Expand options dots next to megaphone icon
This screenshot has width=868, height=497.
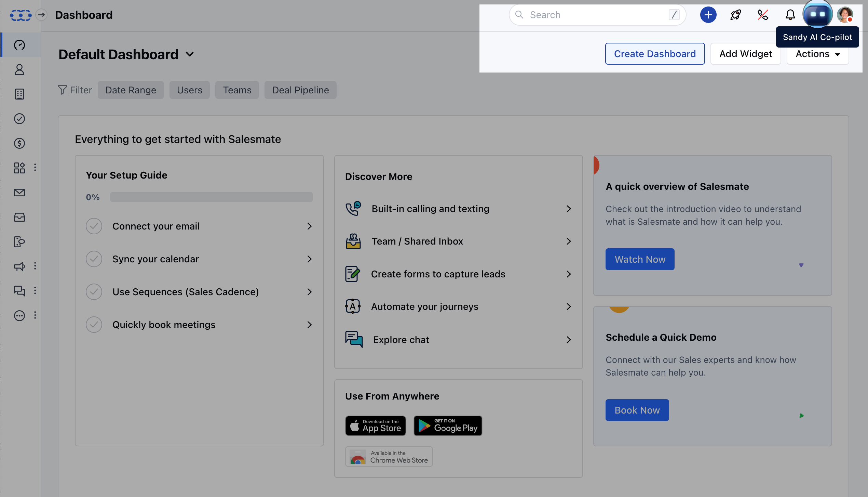(35, 266)
